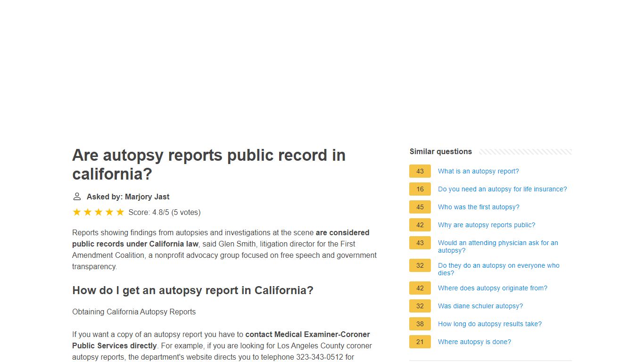Screen dimensions: 644x362
Task: Open 'Who was the first autopsy?' question
Action: pos(479,207)
